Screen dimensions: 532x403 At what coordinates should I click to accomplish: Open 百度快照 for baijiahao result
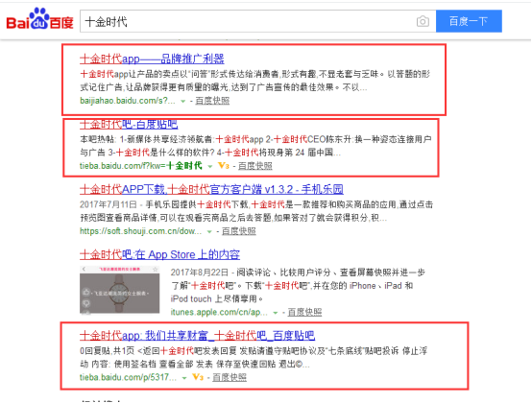click(x=212, y=101)
